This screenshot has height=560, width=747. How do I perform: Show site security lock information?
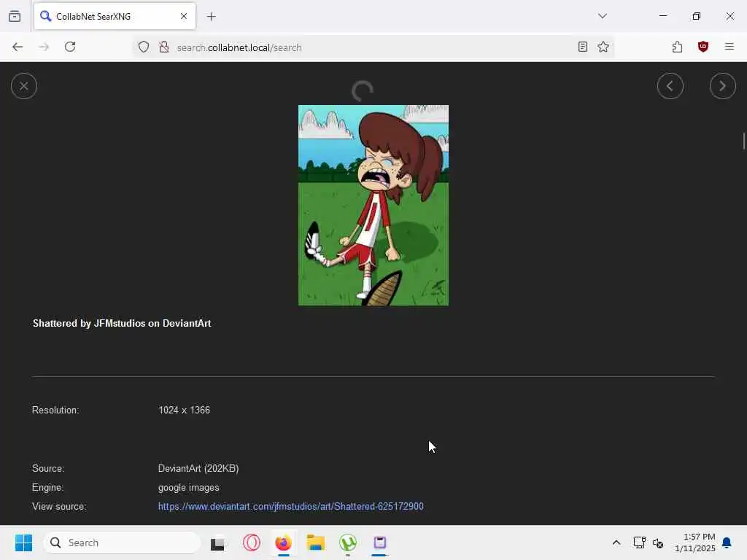tap(164, 47)
